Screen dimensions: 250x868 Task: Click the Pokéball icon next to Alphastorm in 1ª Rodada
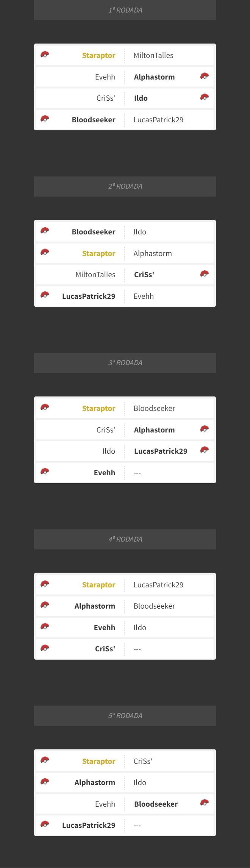point(205,76)
